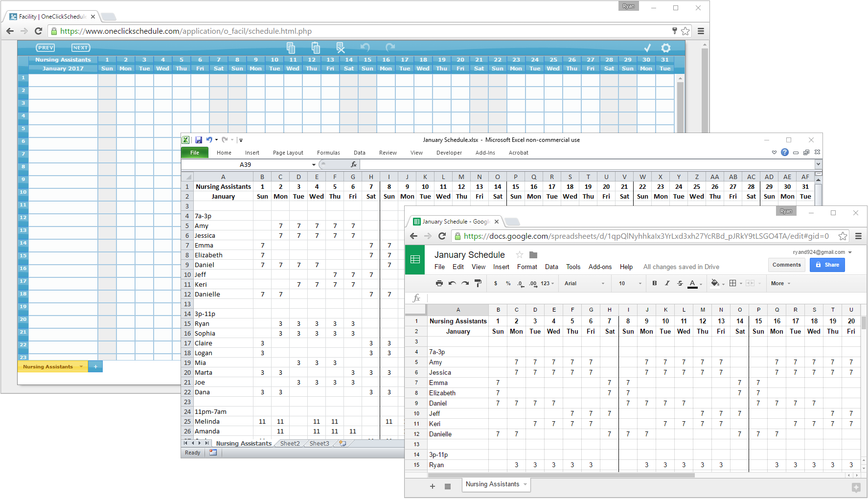This screenshot has width=868, height=499.
Task: Toggle strikethrough in Google Sheets toolbar
Action: coord(680,283)
